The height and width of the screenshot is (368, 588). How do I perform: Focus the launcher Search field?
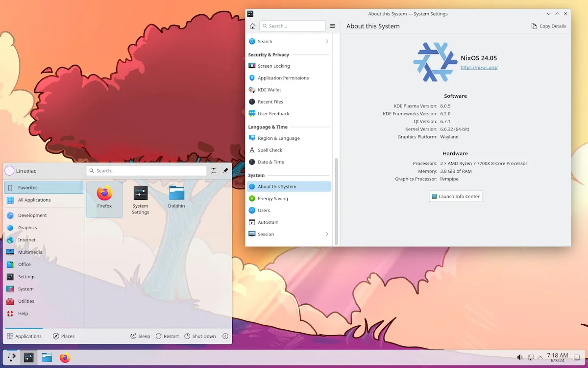point(147,171)
